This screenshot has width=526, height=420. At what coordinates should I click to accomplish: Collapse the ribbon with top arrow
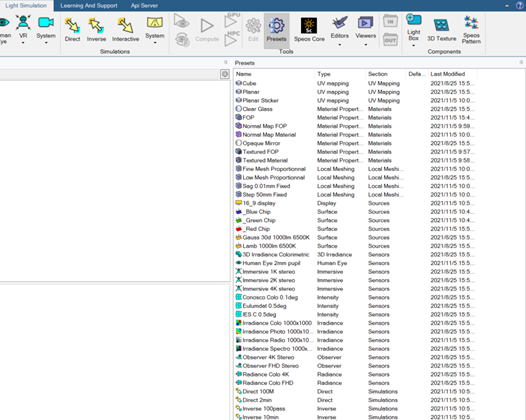[x=507, y=5]
